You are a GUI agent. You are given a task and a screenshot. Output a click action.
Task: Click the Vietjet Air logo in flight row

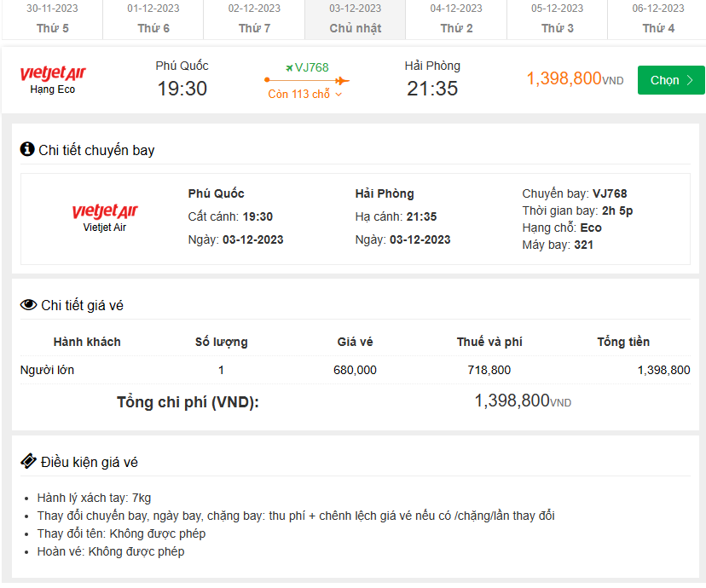coord(53,74)
